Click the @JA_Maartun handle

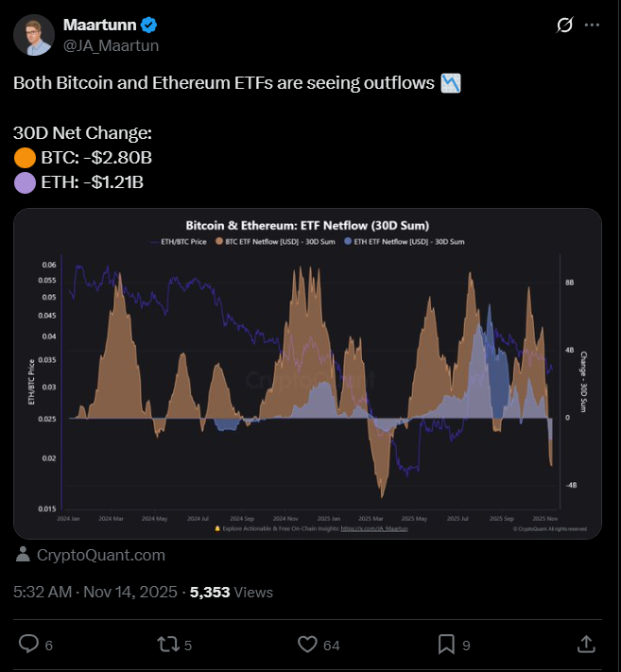pos(111,44)
